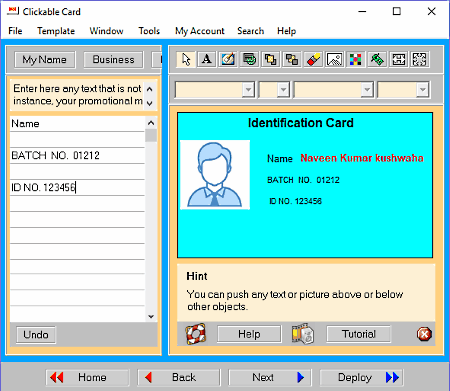This screenshot has width=450, height=391.
Task: Expand the widest leftmost formatting combo box
Action: [x=248, y=90]
